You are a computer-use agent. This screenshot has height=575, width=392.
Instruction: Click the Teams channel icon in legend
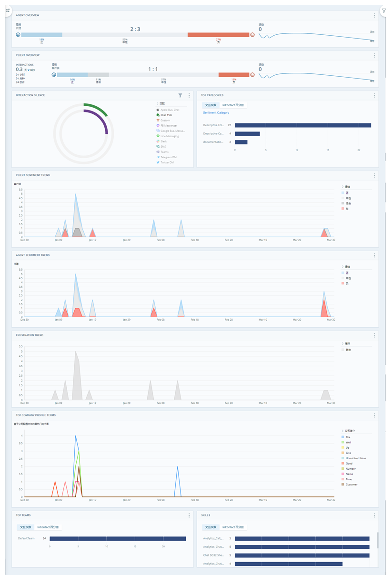point(158,151)
